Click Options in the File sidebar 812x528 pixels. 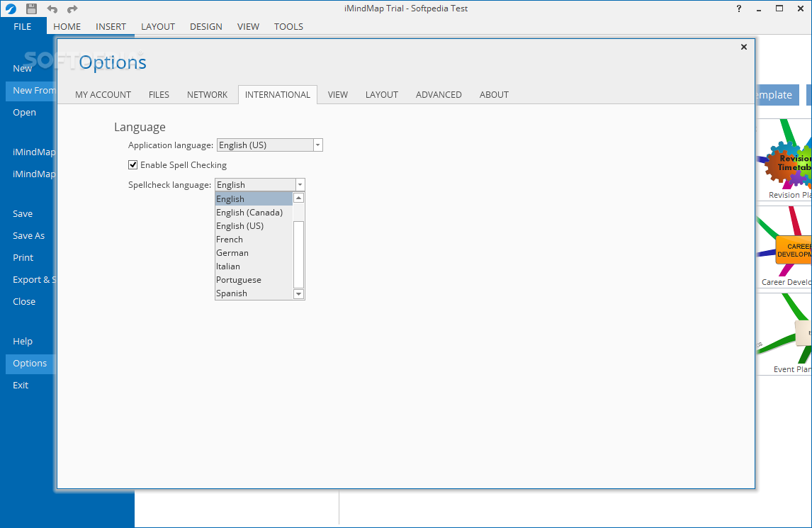click(x=30, y=364)
